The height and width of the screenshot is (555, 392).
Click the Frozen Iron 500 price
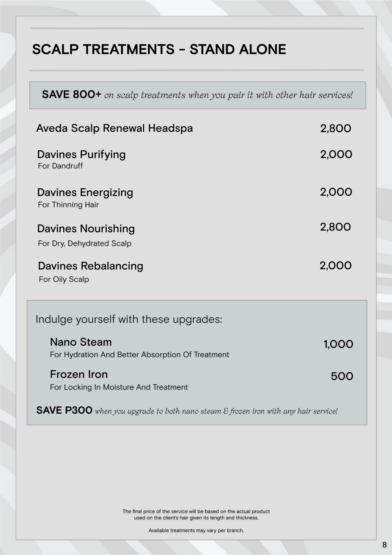tap(342, 376)
